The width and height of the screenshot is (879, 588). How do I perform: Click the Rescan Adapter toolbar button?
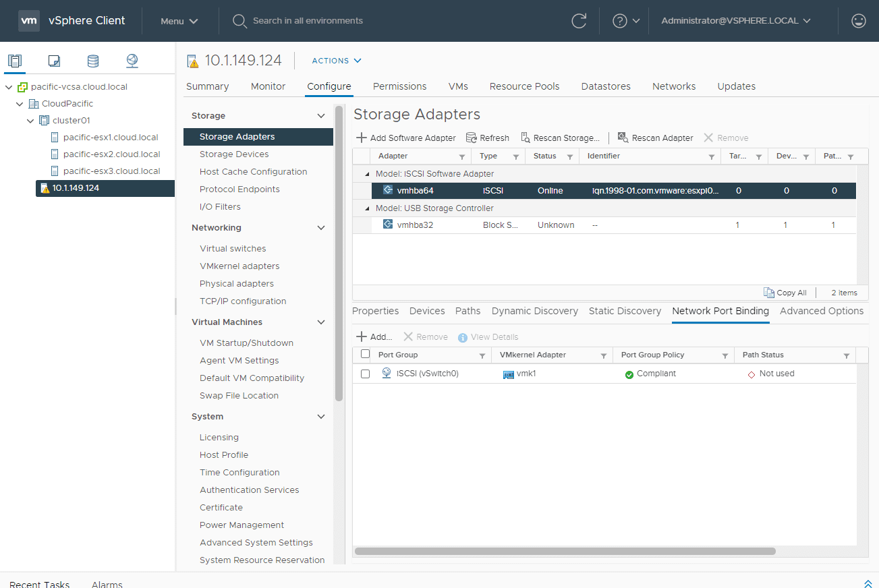click(655, 138)
